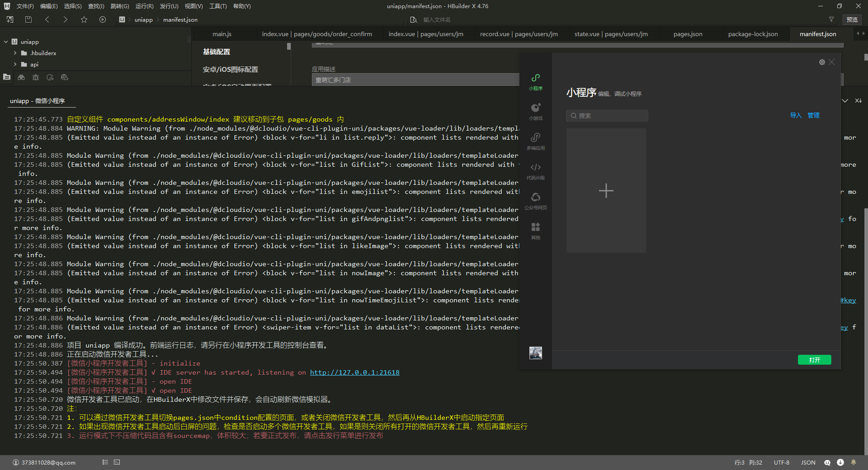The width and height of the screenshot is (868, 470).
Task: Click the star bookmark icon
Action: [84, 19]
